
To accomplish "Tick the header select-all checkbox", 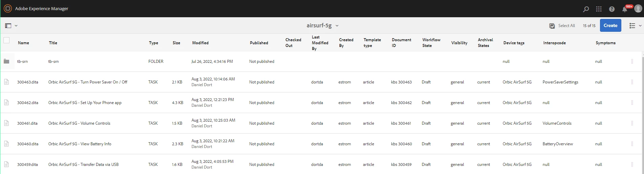I will (x=6, y=40).
